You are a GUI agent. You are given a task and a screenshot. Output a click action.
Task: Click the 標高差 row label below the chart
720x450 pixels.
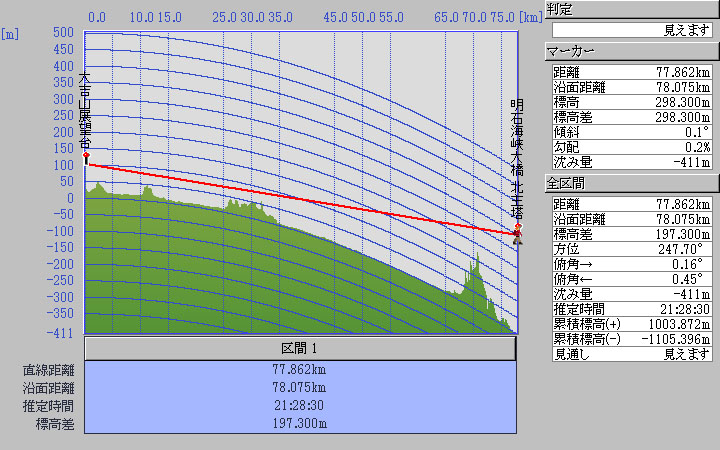click(x=55, y=424)
